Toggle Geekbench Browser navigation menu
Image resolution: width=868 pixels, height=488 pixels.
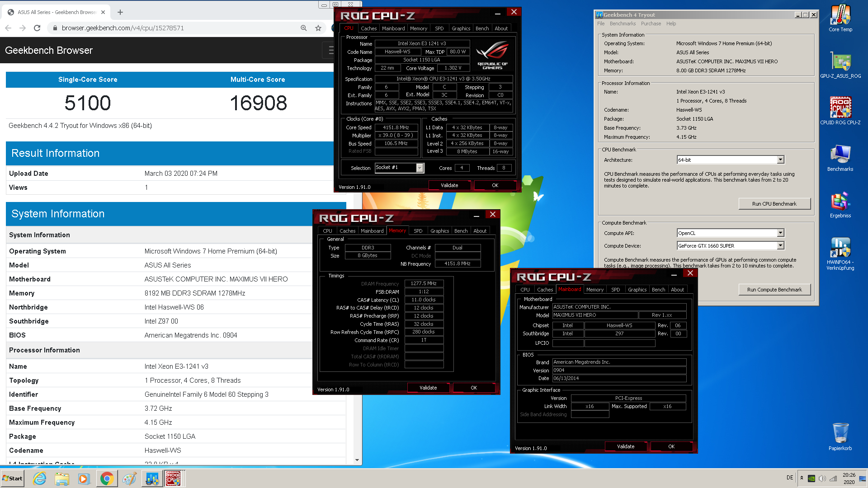pyautogui.click(x=329, y=50)
